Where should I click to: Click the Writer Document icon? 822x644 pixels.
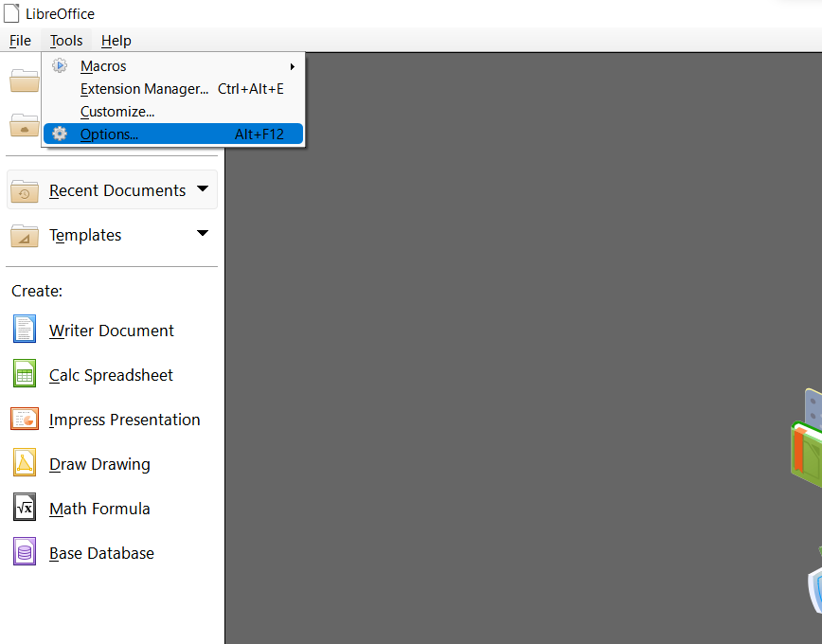[x=25, y=329]
